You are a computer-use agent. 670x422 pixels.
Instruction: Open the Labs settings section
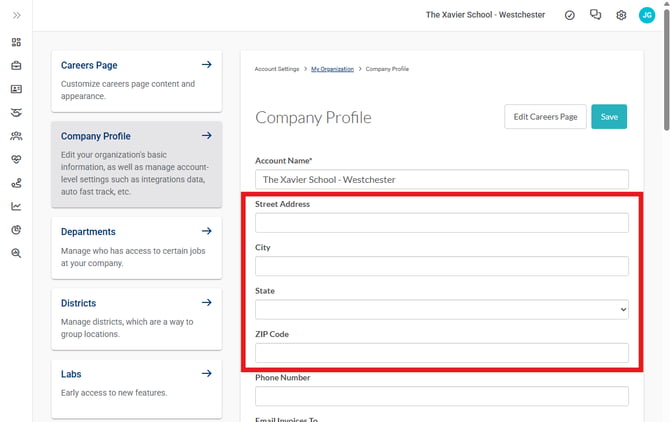tap(137, 389)
